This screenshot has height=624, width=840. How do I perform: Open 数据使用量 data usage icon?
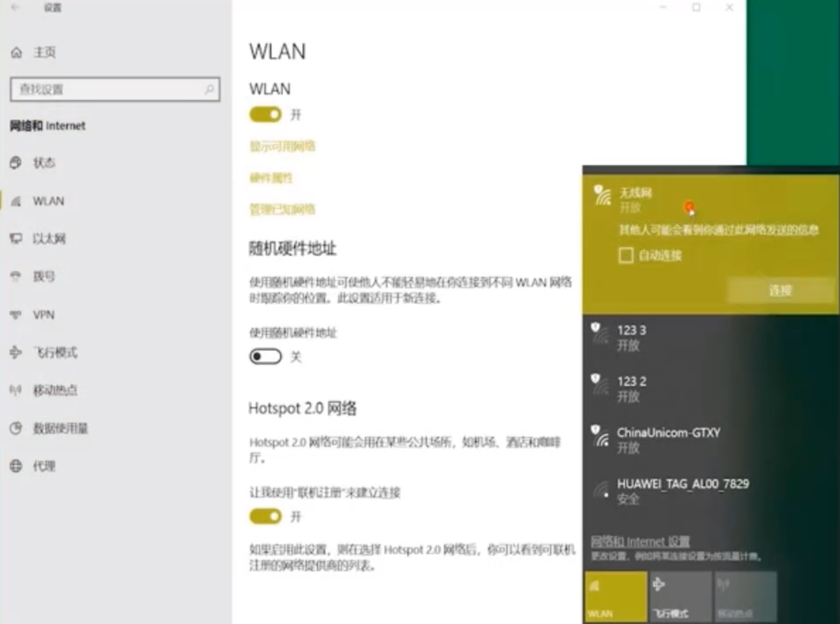click(x=16, y=429)
